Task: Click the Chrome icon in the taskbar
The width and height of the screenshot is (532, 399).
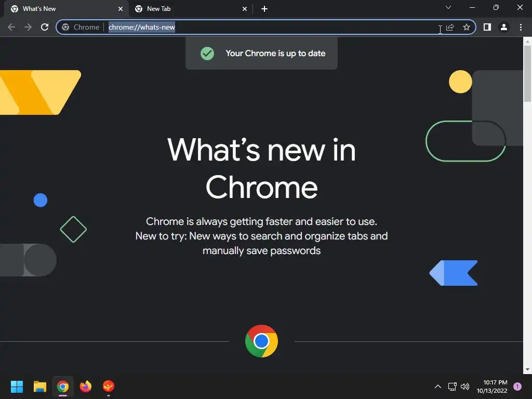Action: tap(63, 387)
